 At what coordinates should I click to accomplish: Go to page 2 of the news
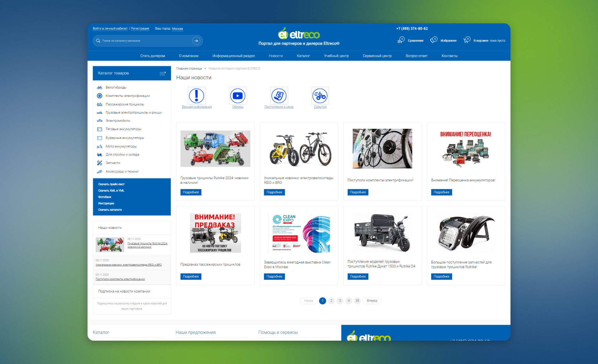coord(331,301)
